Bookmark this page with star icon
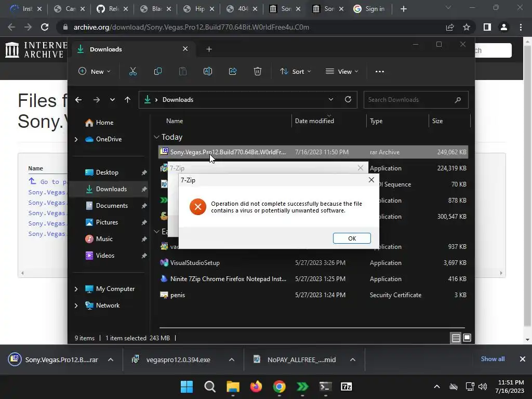Screen dimensions: 532x399 [x=467, y=27]
